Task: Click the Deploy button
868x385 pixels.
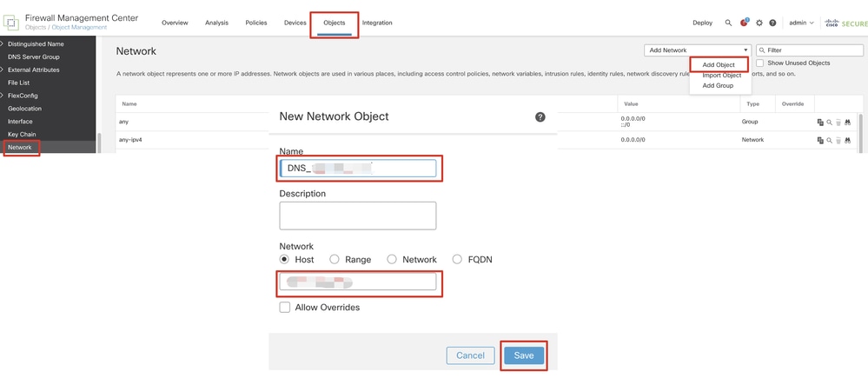Action: click(x=703, y=23)
